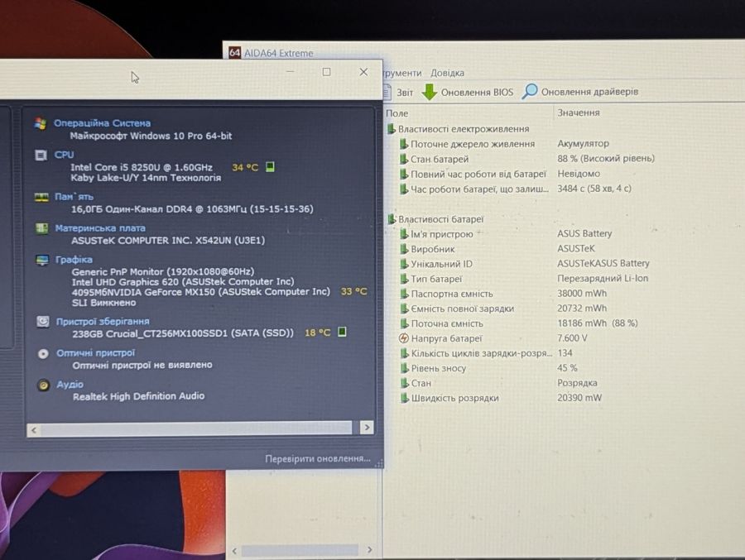This screenshot has width=745, height=560.
Task: Click the icon beside Паспортна ємність
Action: [x=403, y=294]
